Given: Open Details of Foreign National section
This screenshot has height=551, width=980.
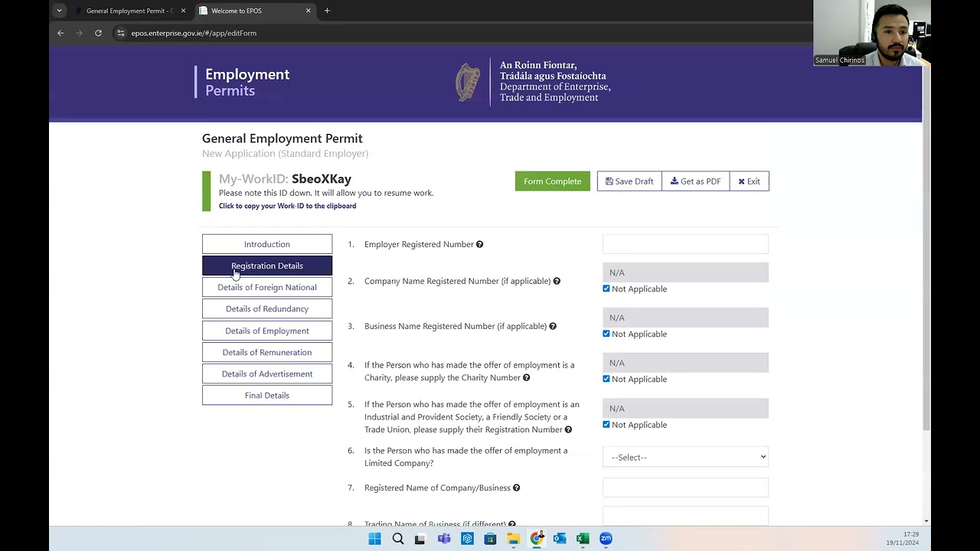Looking at the screenshot, I should 267,287.
